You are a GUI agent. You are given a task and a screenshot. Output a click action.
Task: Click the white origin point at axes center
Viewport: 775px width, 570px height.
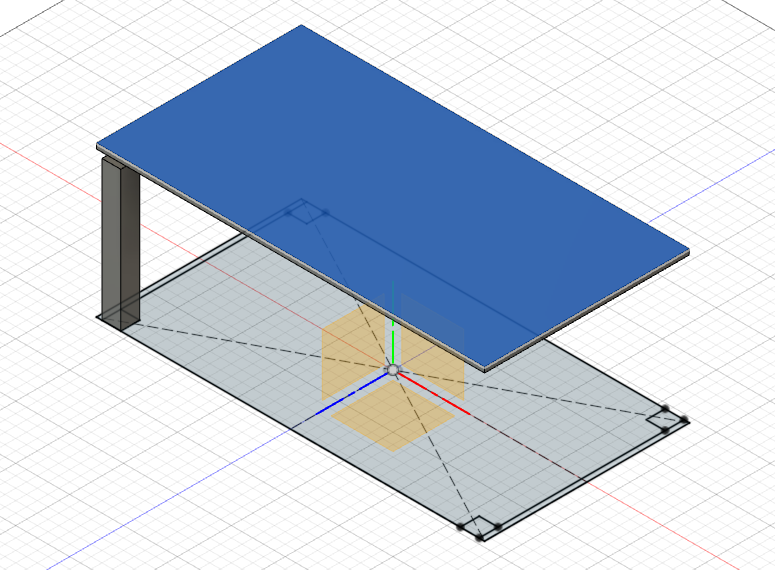pyautogui.click(x=393, y=370)
